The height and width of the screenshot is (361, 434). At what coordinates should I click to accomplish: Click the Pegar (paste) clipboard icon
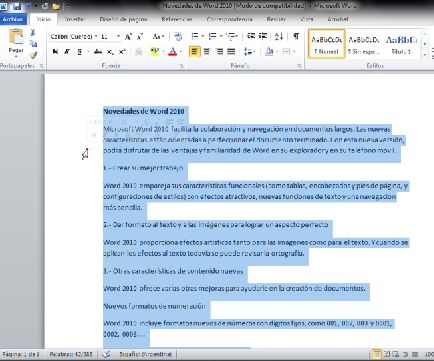tap(16, 36)
